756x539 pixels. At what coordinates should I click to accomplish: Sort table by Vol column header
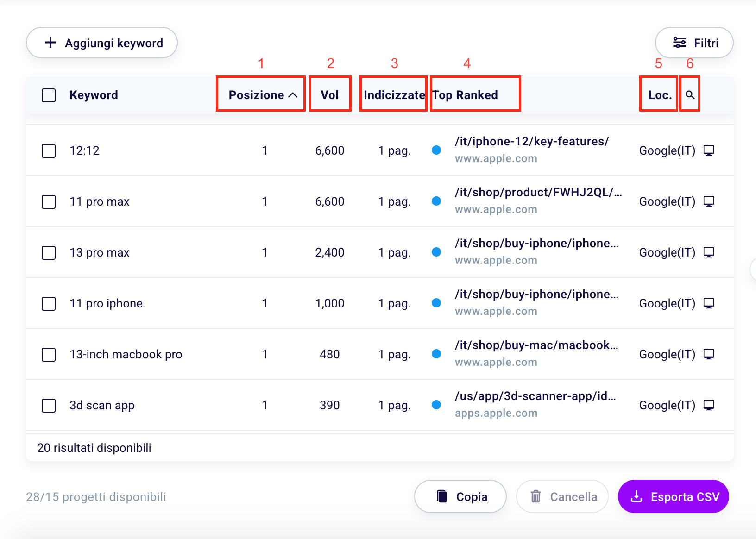(x=329, y=95)
